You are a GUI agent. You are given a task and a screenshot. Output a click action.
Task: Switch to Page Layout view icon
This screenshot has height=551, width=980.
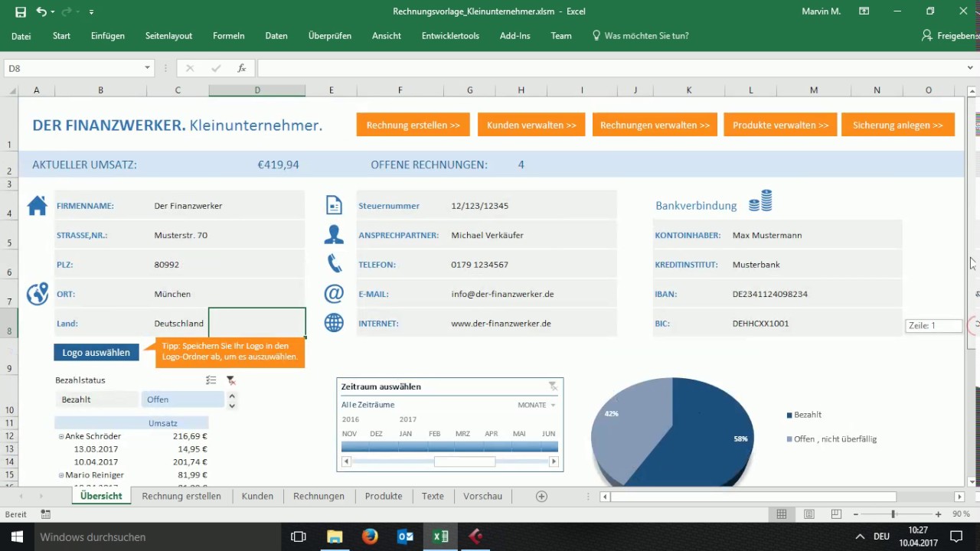808,514
